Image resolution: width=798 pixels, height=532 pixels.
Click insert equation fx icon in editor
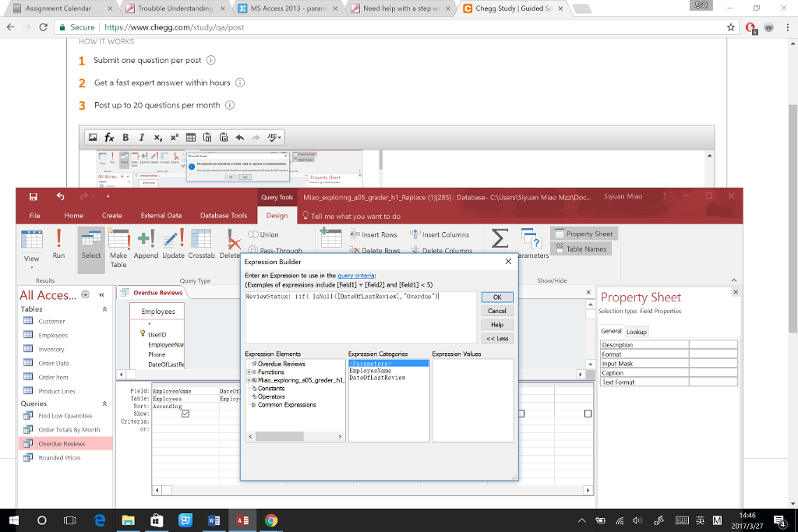point(109,137)
